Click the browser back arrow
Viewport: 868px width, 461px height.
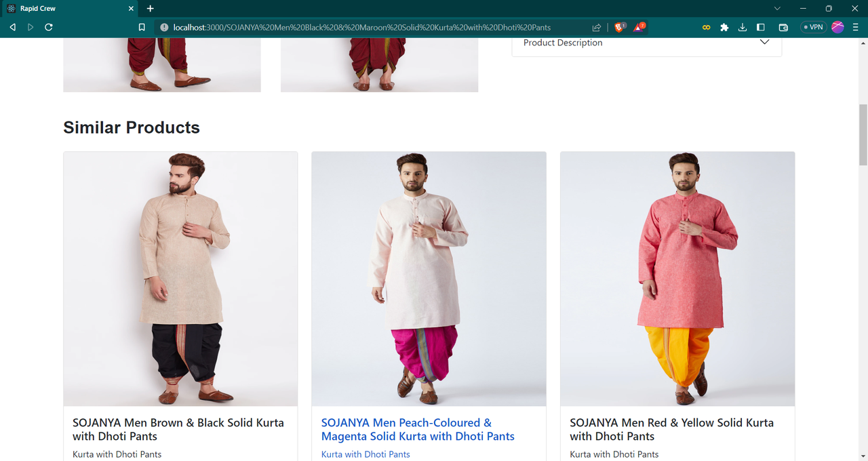pos(12,27)
